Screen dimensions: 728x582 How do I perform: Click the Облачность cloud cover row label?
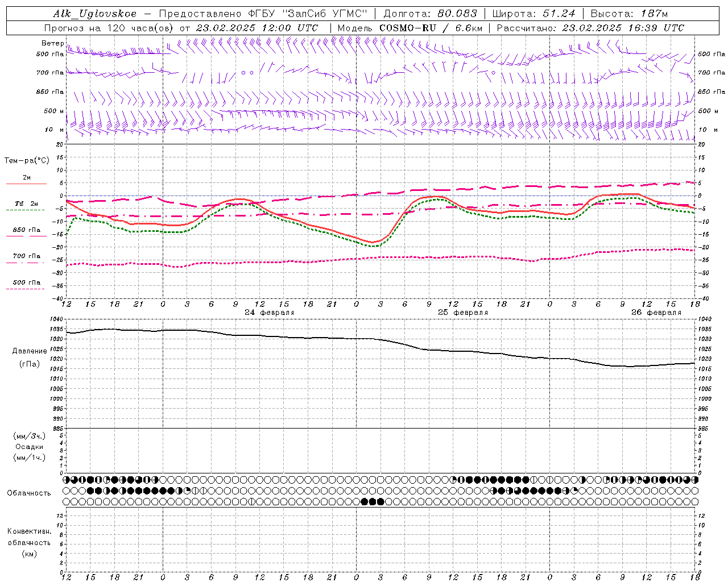29,493
